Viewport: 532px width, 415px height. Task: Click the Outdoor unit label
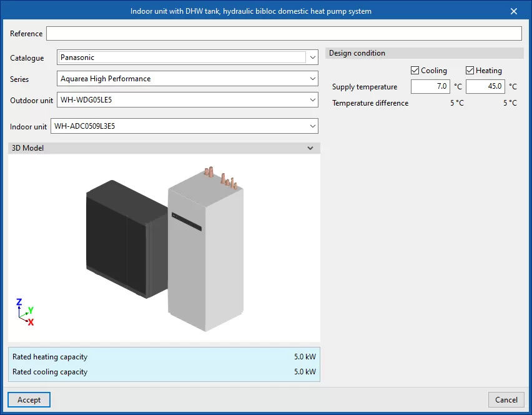pos(32,101)
